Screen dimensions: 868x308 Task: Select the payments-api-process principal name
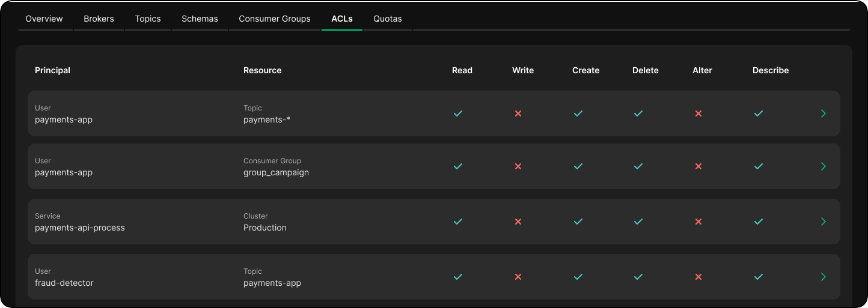click(80, 228)
